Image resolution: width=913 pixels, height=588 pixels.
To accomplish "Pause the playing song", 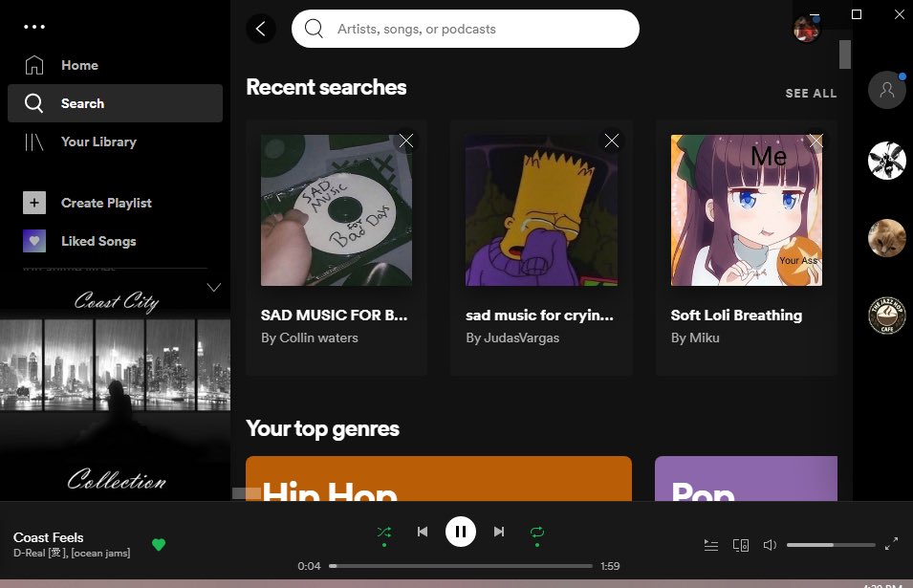I will 461,532.
